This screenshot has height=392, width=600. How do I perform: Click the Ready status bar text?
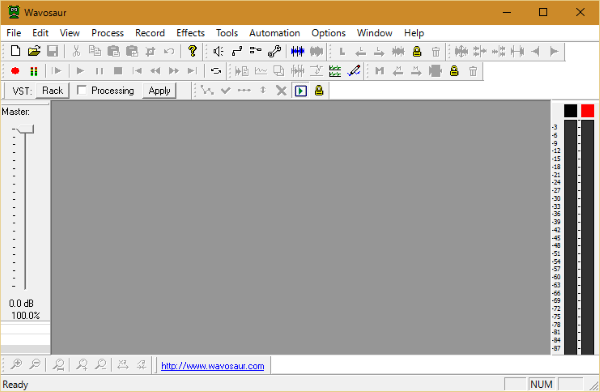(15, 384)
